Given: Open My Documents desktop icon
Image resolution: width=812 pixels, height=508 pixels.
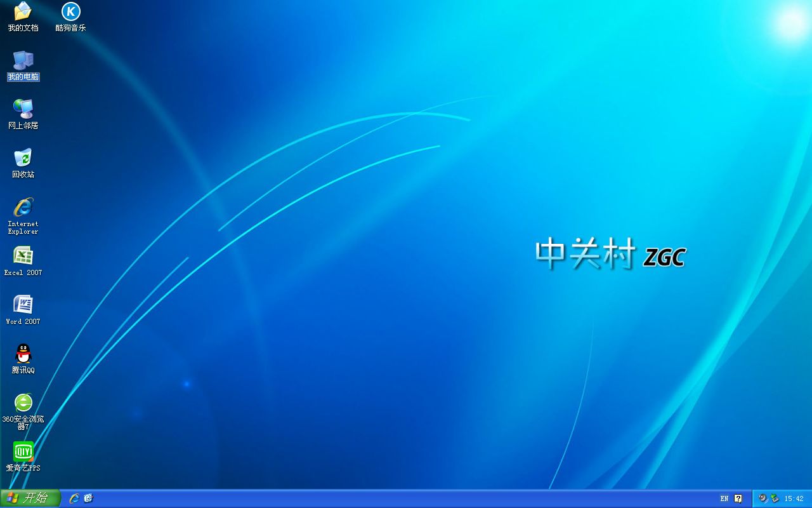Looking at the screenshot, I should tap(23, 16).
